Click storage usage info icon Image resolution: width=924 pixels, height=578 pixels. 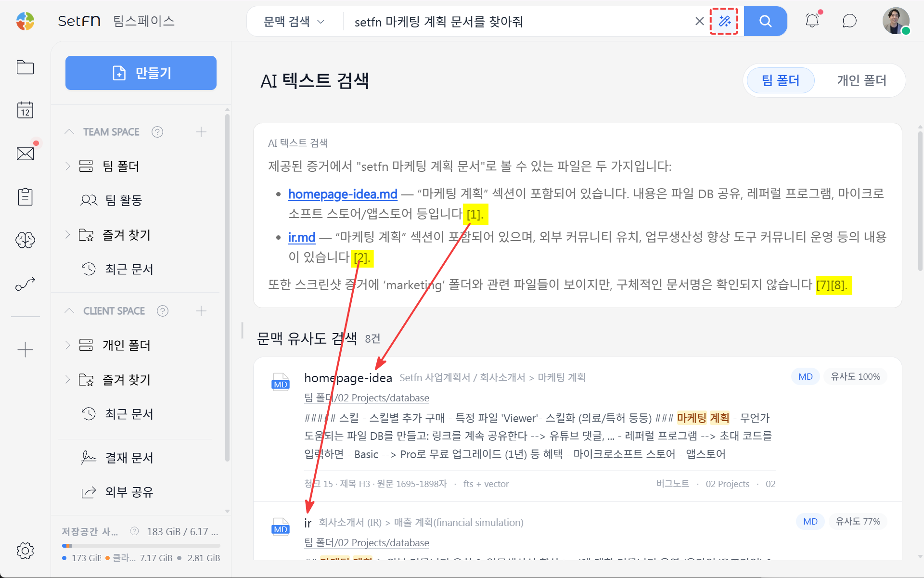pyautogui.click(x=135, y=531)
